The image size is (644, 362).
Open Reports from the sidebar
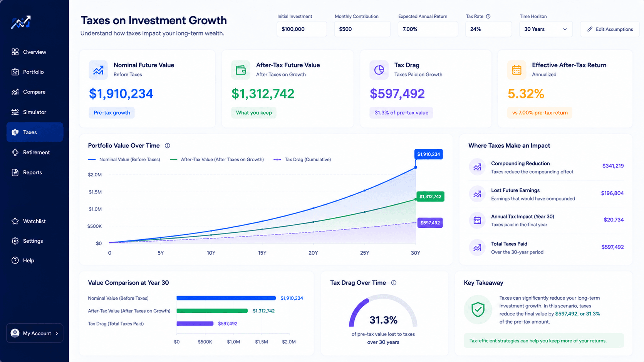35,172
